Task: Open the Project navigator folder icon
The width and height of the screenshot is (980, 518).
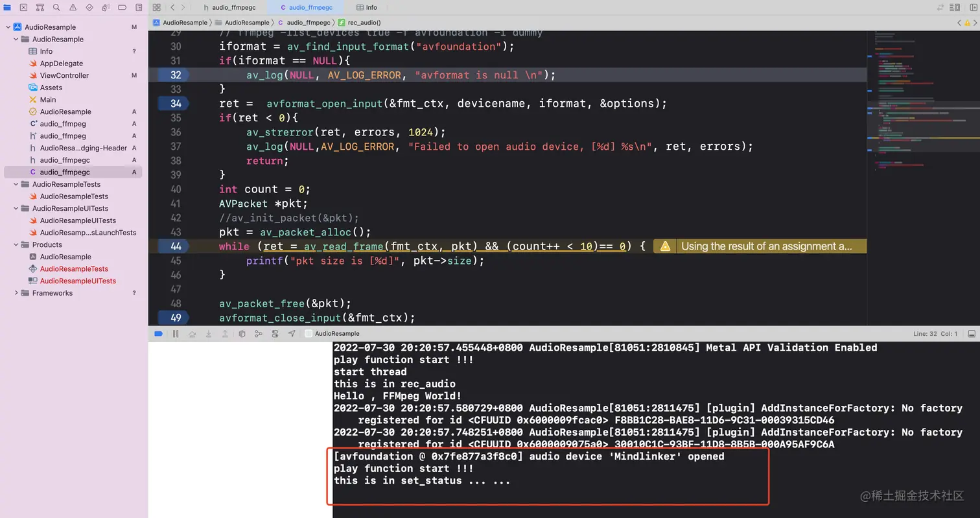Action: [x=7, y=8]
